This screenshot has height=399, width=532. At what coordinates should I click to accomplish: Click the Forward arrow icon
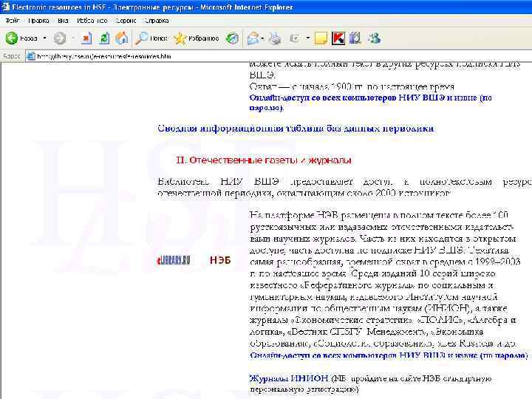tap(60, 38)
